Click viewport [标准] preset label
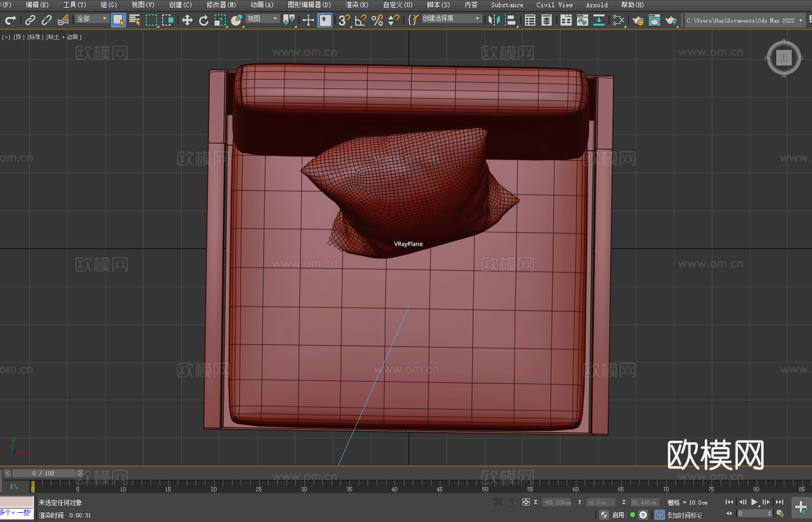This screenshot has height=522, width=812. point(35,37)
